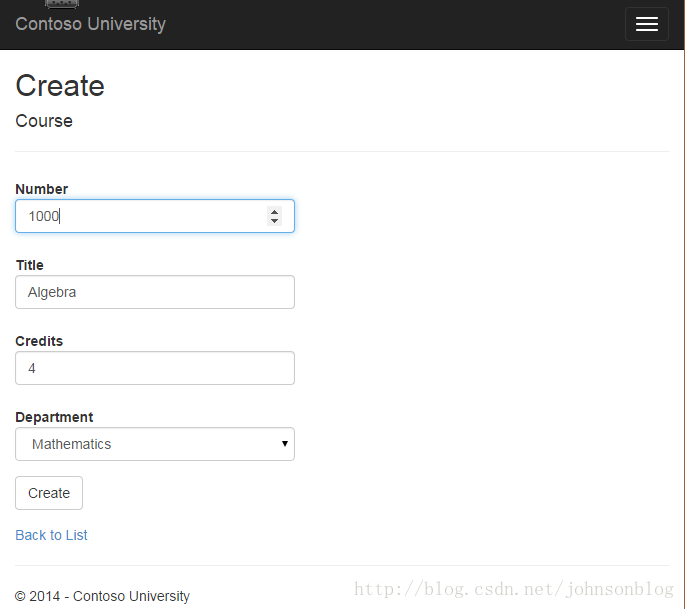685x609 pixels.
Task: Follow the Back to List link
Action: (x=51, y=535)
